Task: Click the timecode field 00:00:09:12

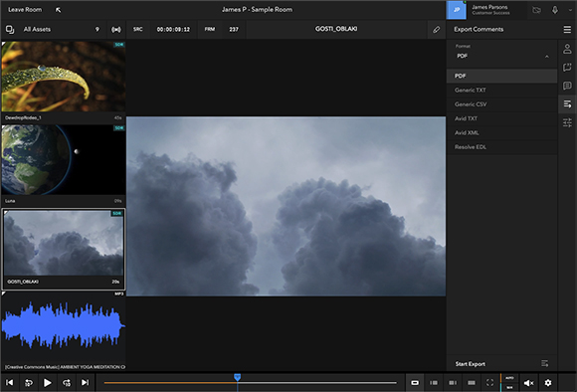Action: (x=173, y=29)
